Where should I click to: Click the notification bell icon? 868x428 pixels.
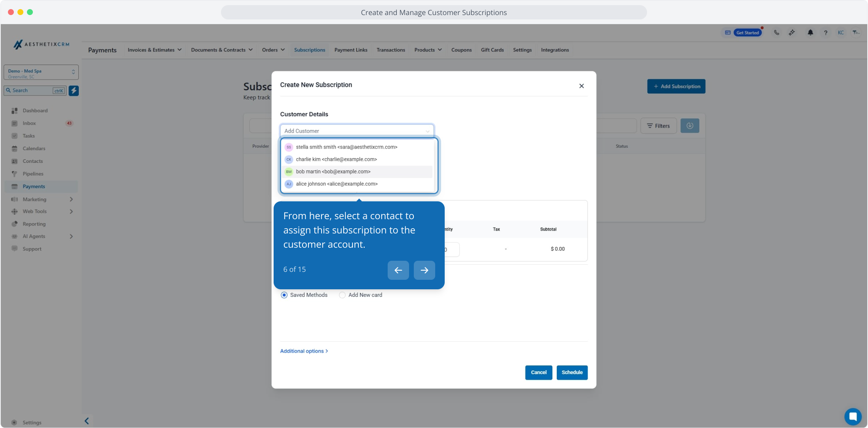pos(810,33)
